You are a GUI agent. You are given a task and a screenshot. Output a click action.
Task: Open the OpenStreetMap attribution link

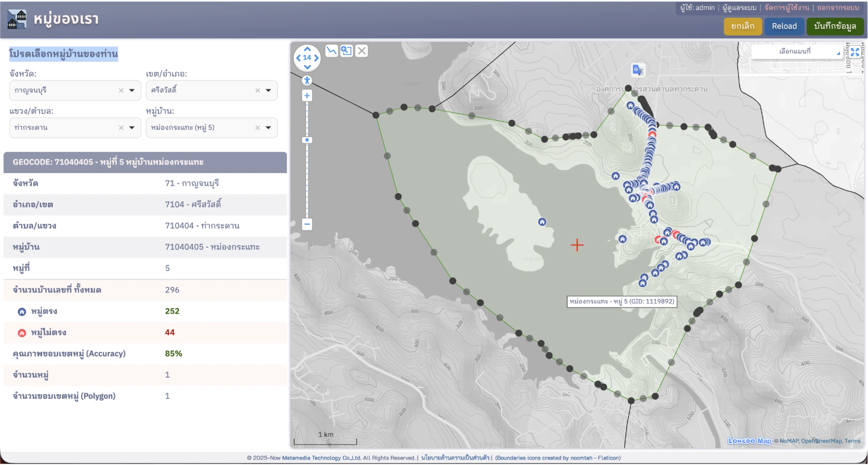tap(821, 441)
